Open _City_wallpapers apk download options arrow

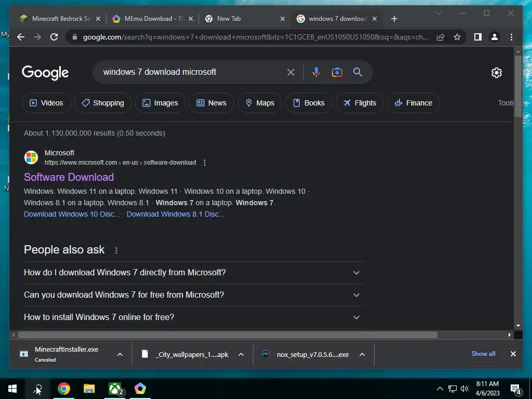point(241,354)
